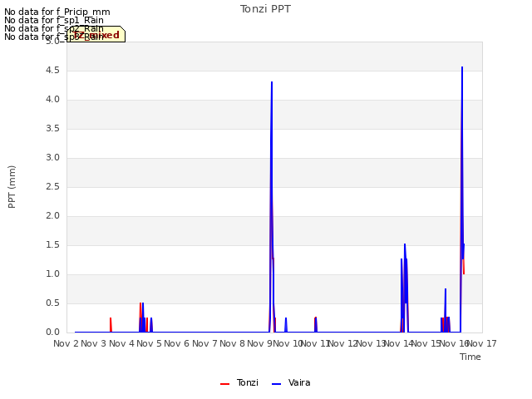Click the 2.5 y-axis tick label

pyautogui.click(x=52, y=186)
